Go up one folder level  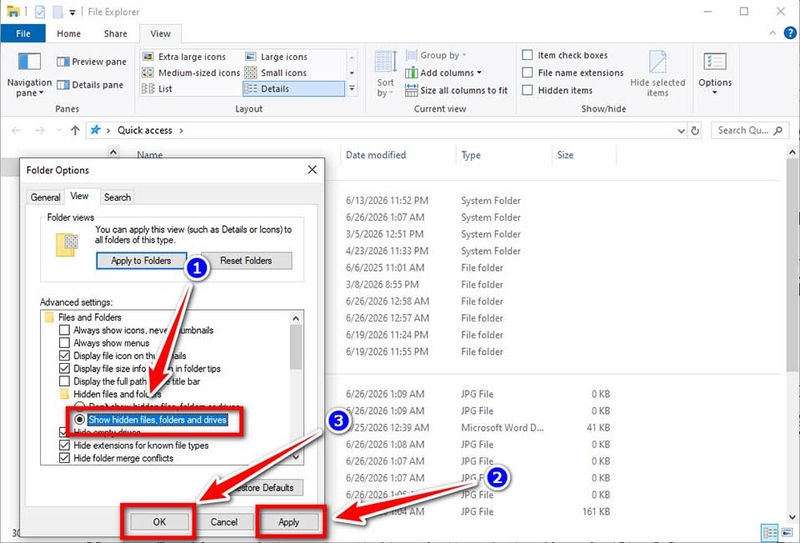[75, 131]
